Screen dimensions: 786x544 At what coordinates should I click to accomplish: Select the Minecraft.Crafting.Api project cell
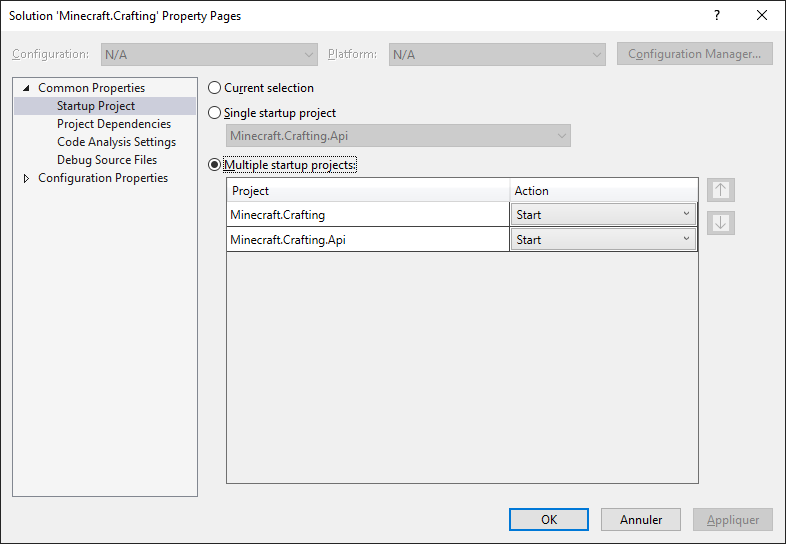[x=368, y=240]
